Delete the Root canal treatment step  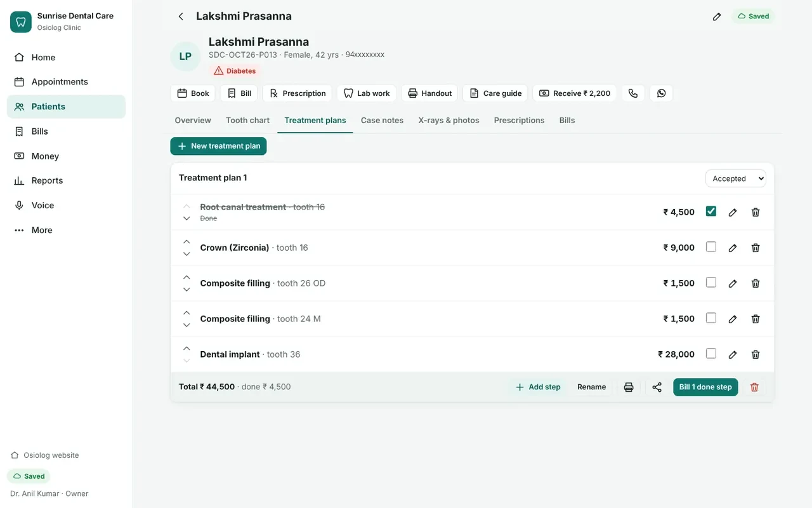[756, 213]
